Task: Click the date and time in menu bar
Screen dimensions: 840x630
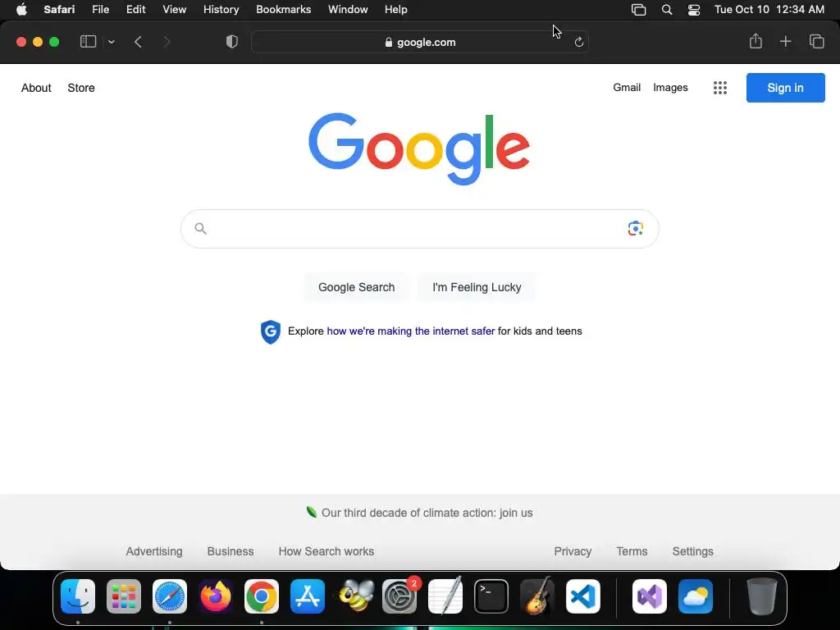Action: tap(769, 9)
